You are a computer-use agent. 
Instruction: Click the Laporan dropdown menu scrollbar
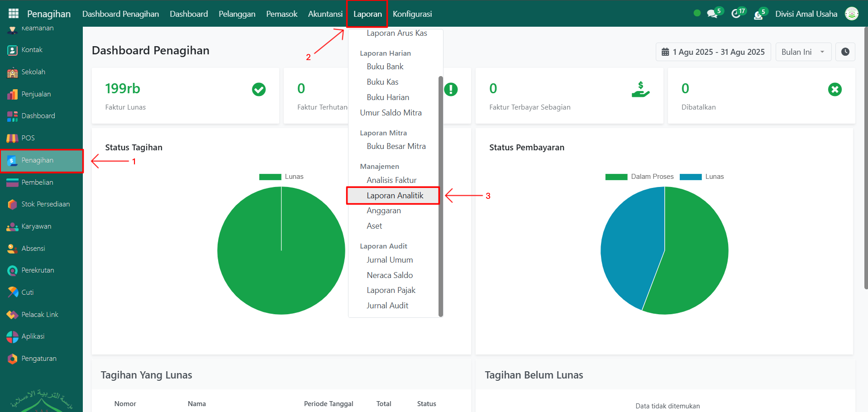pos(441,195)
